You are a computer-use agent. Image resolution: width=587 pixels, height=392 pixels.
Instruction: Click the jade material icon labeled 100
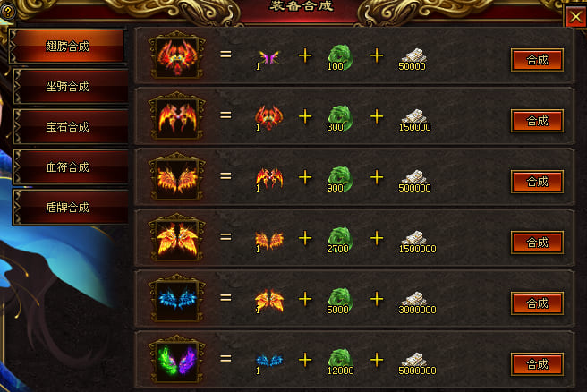coord(339,57)
